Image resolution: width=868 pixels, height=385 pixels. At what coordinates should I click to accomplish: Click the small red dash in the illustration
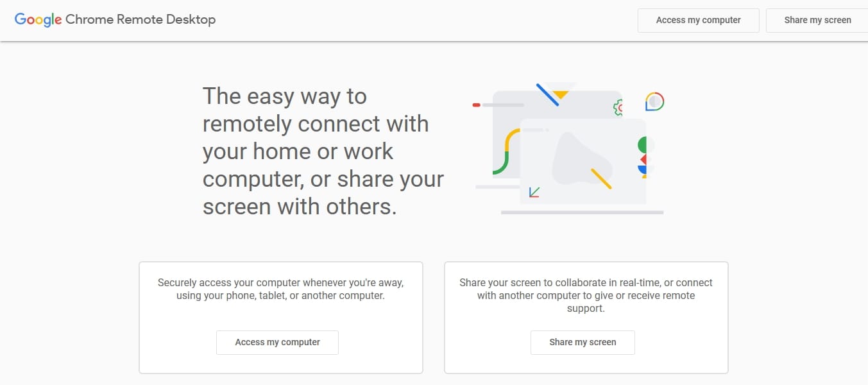[x=477, y=105]
